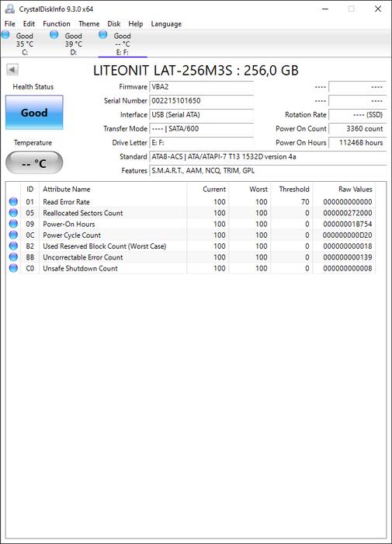Click the Transfer Mode field
Viewport: 392px width, 544px height.
[201, 129]
